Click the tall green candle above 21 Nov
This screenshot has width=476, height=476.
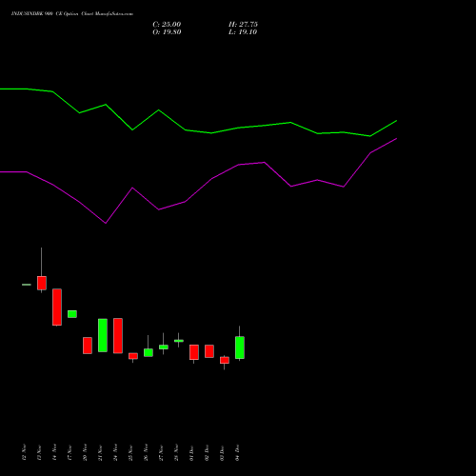tap(103, 335)
